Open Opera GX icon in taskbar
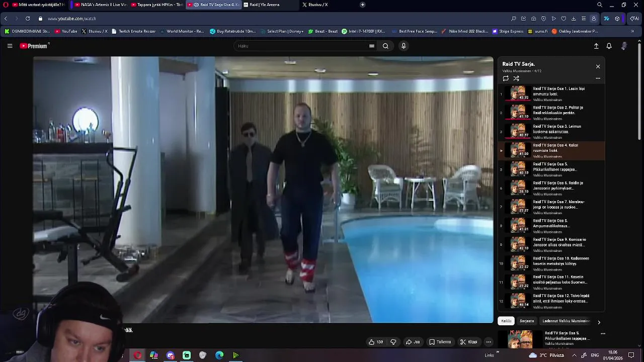Screen dimensions: 644x362 [x=137, y=355]
